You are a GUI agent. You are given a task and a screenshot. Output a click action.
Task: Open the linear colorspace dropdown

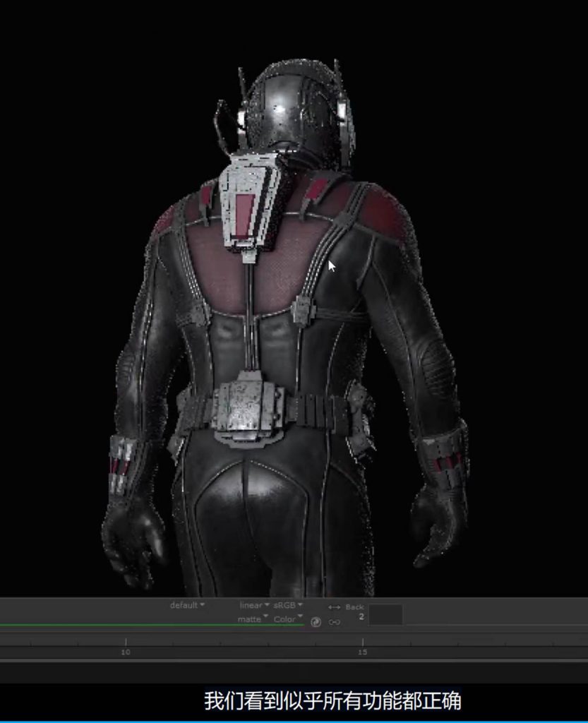254,605
